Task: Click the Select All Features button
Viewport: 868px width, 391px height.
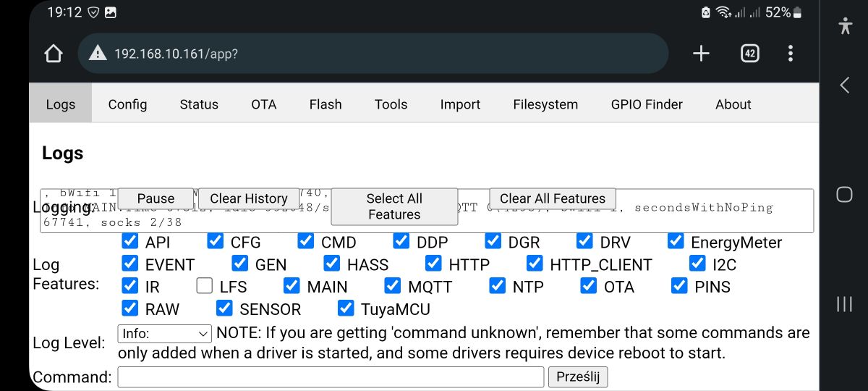Action: point(394,206)
